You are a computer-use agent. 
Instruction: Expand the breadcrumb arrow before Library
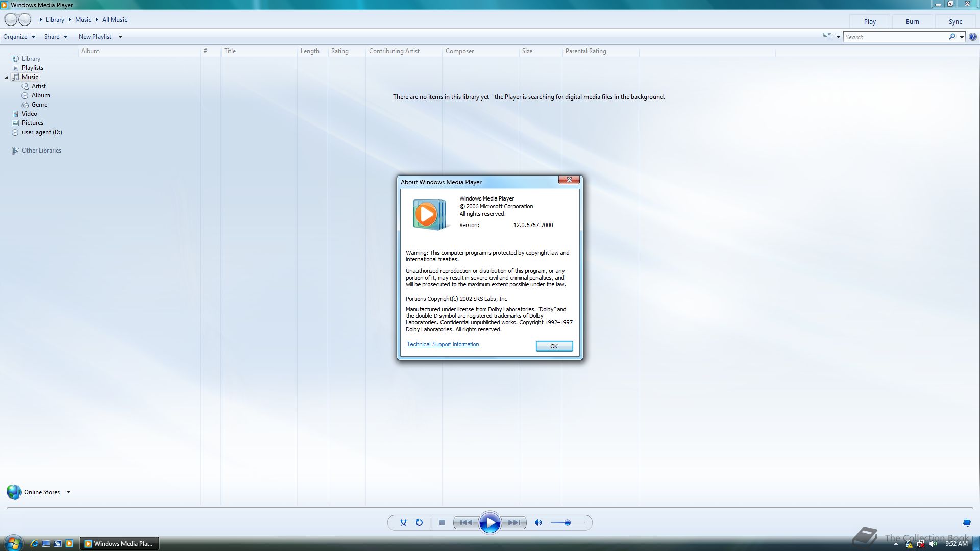[40, 20]
